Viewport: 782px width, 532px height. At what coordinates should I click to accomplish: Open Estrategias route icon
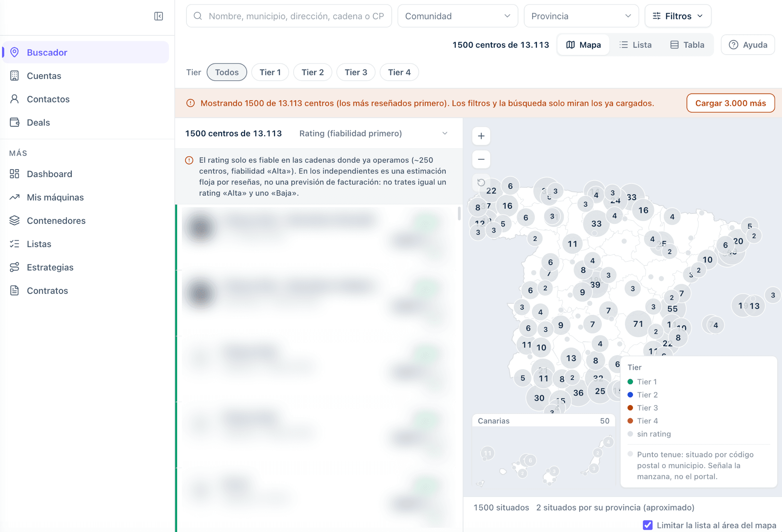point(14,267)
